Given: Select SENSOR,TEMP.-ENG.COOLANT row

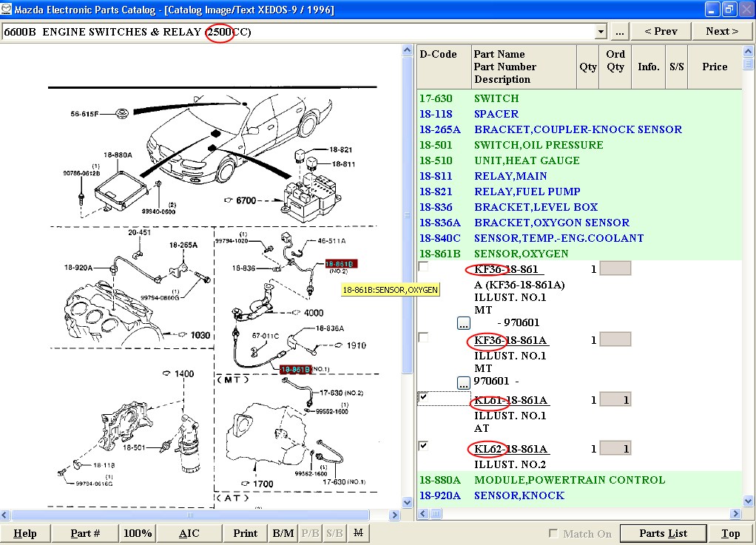Looking at the screenshot, I should point(579,238).
